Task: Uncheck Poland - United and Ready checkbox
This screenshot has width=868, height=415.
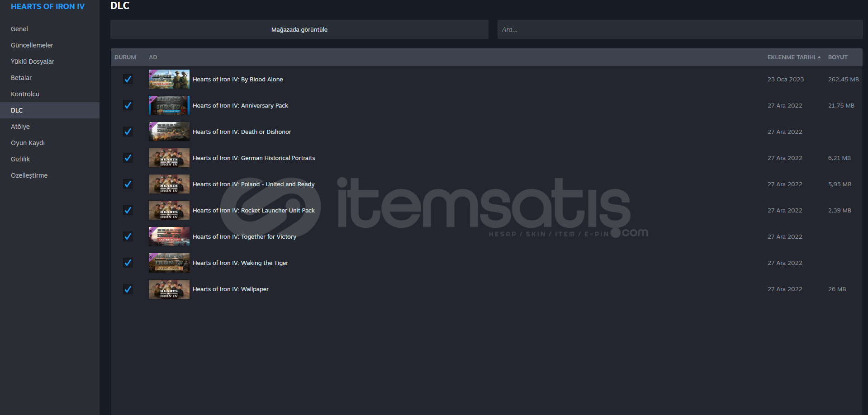Action: [128, 184]
